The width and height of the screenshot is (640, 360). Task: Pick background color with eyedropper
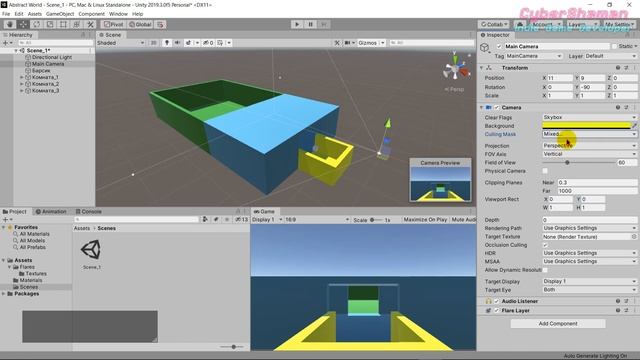634,126
